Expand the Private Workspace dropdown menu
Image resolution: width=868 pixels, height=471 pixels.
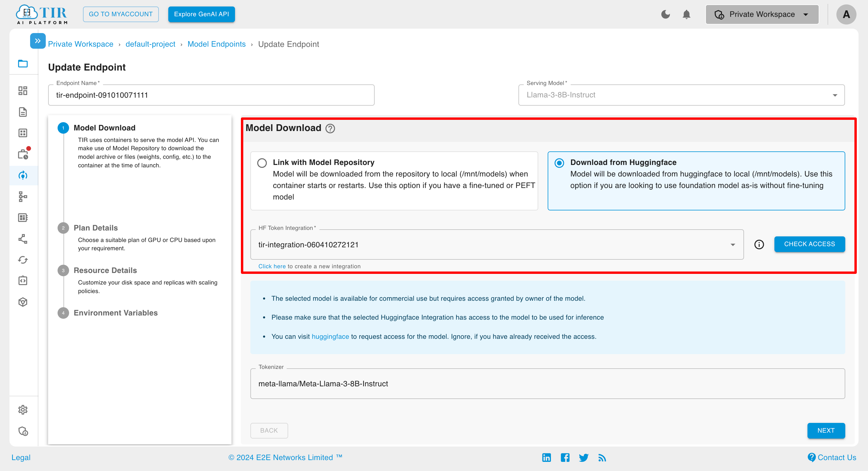pos(761,14)
